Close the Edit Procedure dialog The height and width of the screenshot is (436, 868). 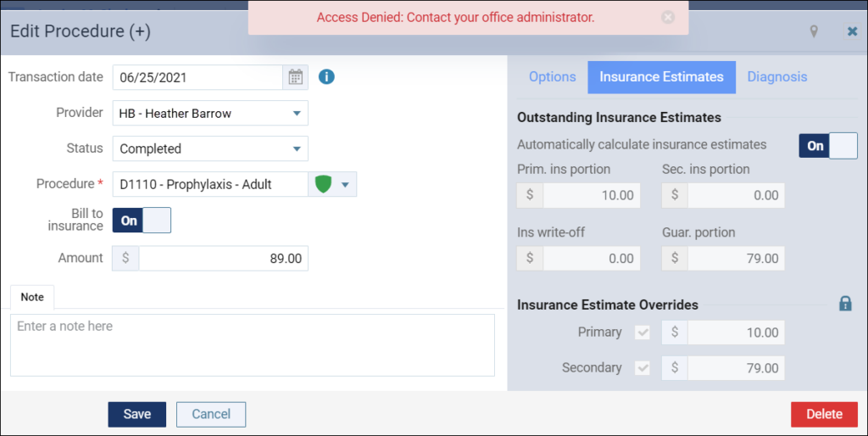pyautogui.click(x=853, y=31)
